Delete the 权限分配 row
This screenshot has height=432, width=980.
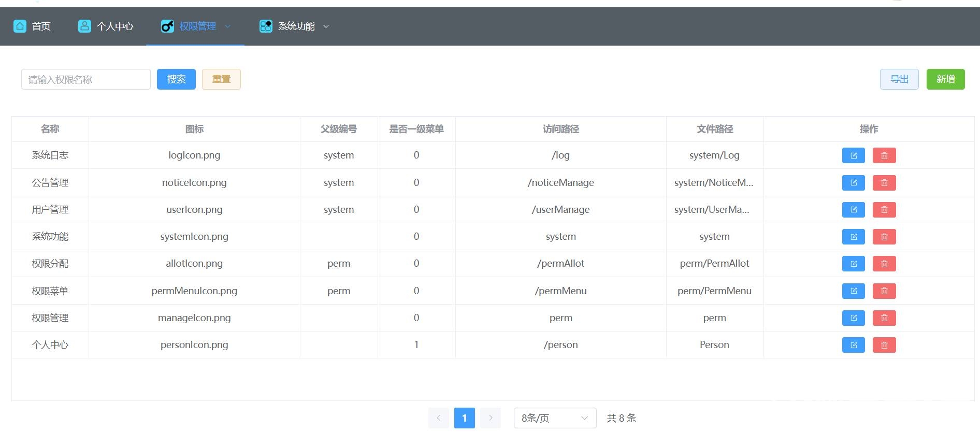[x=884, y=264]
